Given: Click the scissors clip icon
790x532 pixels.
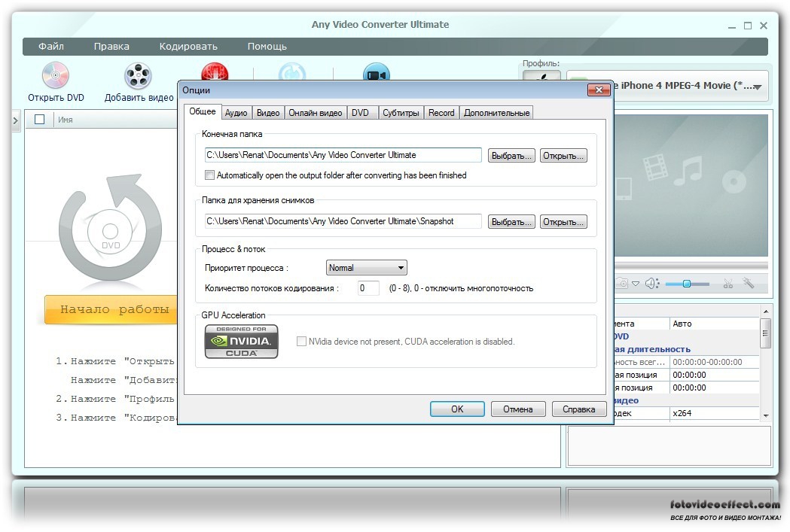Looking at the screenshot, I should [728, 284].
